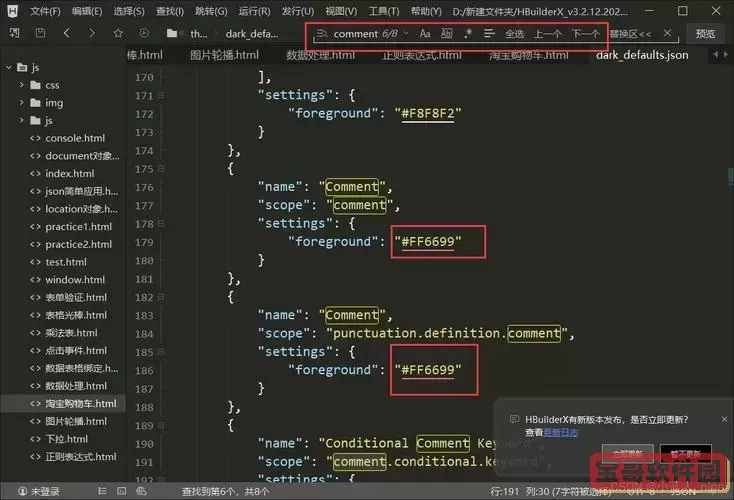Fold the object block at line 182
This screenshot has width=734, height=500.
161,297
